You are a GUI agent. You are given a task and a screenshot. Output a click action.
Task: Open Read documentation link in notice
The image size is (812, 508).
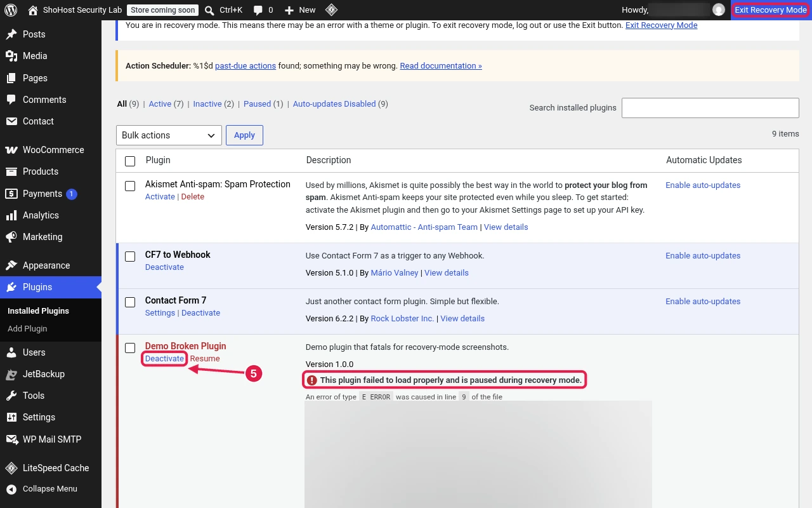[441, 65]
